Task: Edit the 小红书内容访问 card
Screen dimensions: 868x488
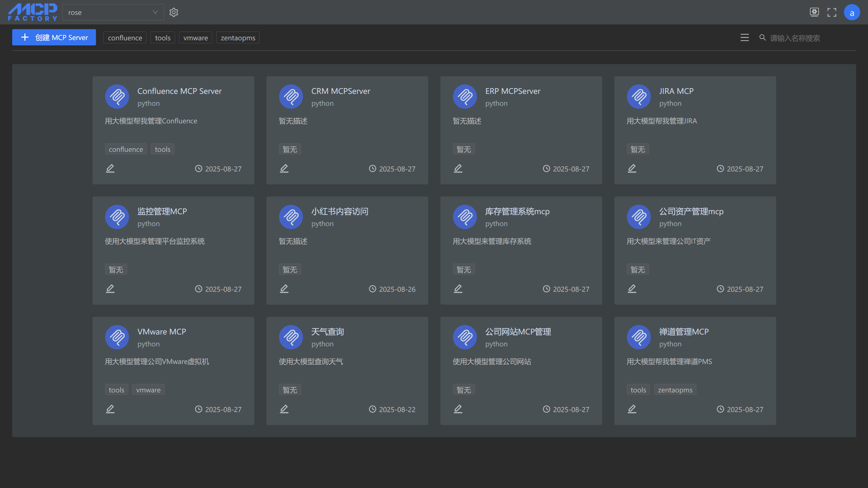Action: point(284,289)
